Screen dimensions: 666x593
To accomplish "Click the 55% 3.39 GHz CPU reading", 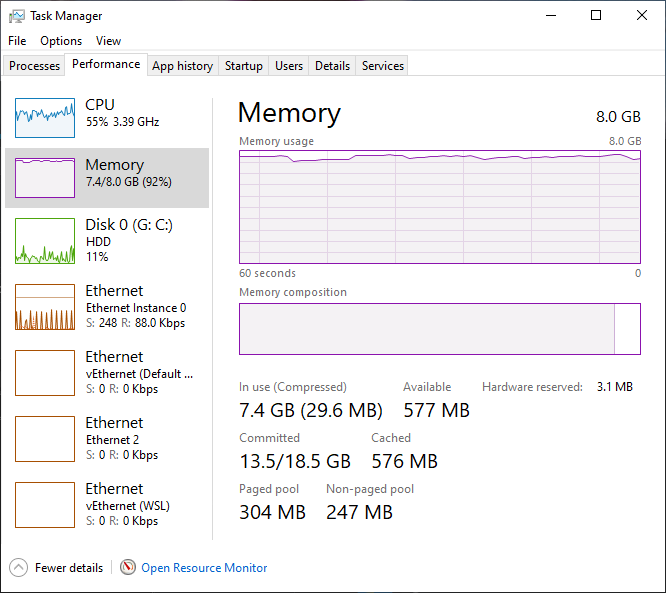I will pyautogui.click(x=122, y=122).
